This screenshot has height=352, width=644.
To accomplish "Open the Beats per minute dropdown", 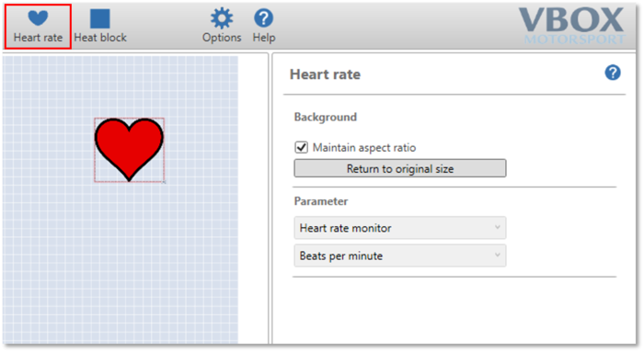I will [x=400, y=256].
